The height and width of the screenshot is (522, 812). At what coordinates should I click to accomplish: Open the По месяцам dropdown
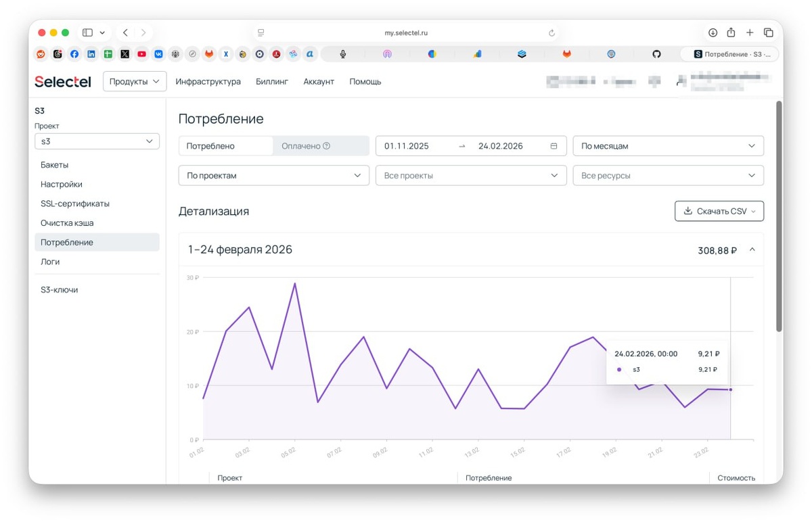pos(668,146)
